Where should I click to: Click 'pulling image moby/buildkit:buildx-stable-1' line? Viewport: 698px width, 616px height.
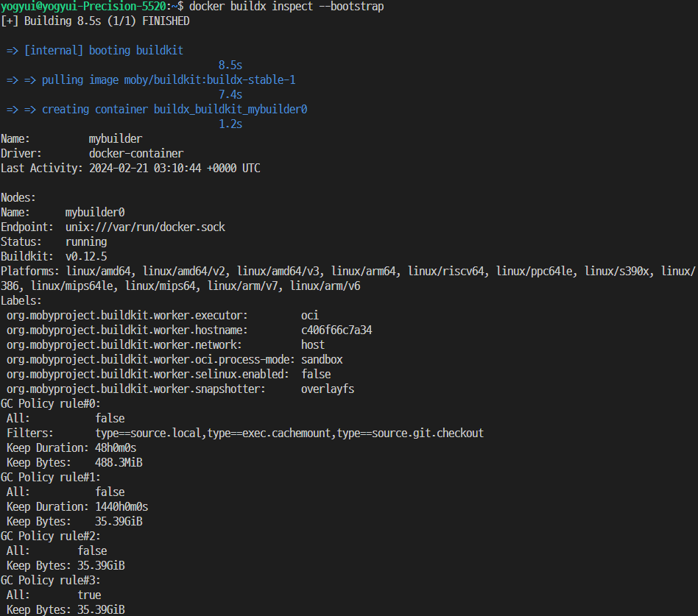169,80
